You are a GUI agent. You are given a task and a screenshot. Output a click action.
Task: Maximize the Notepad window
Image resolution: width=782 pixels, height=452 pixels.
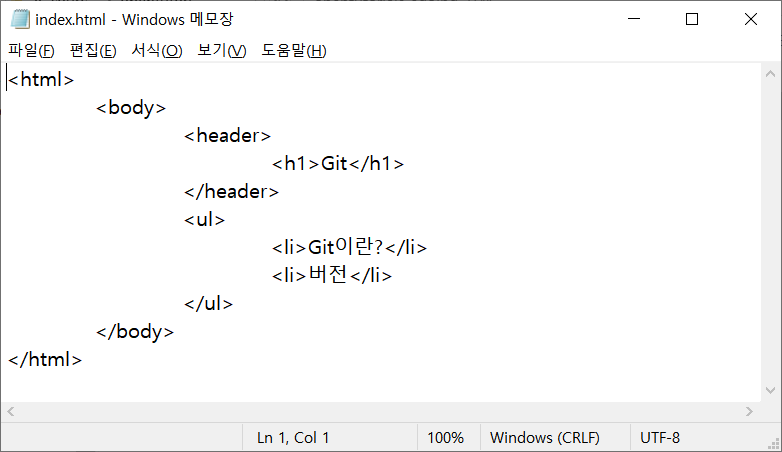(x=692, y=19)
